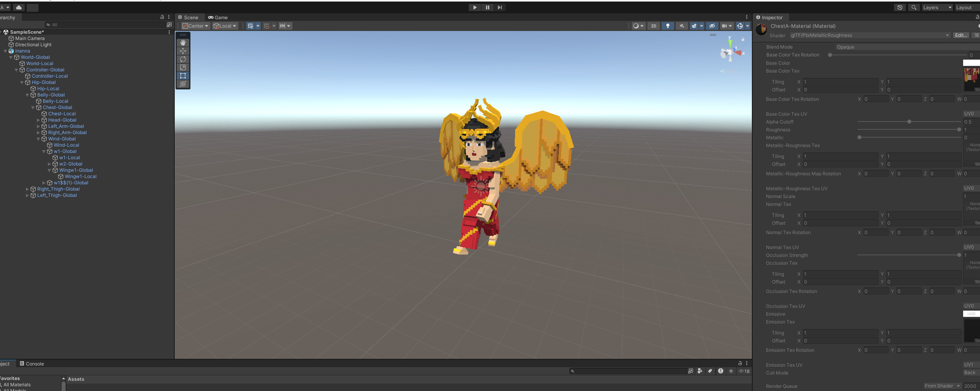Adjust the Metallic slider handle
Image resolution: width=980 pixels, height=391 pixels.
(x=859, y=138)
